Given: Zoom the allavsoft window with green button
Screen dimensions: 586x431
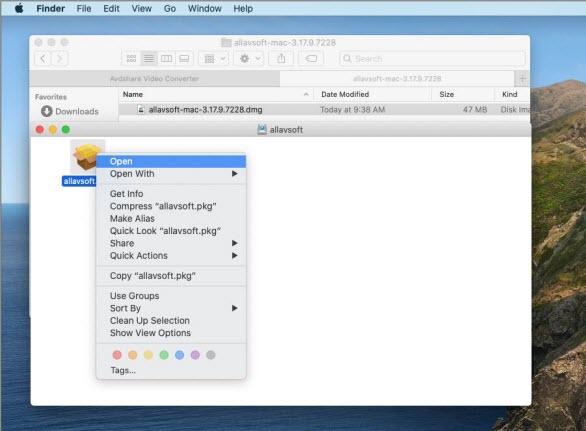Looking at the screenshot, I should 66,129.
